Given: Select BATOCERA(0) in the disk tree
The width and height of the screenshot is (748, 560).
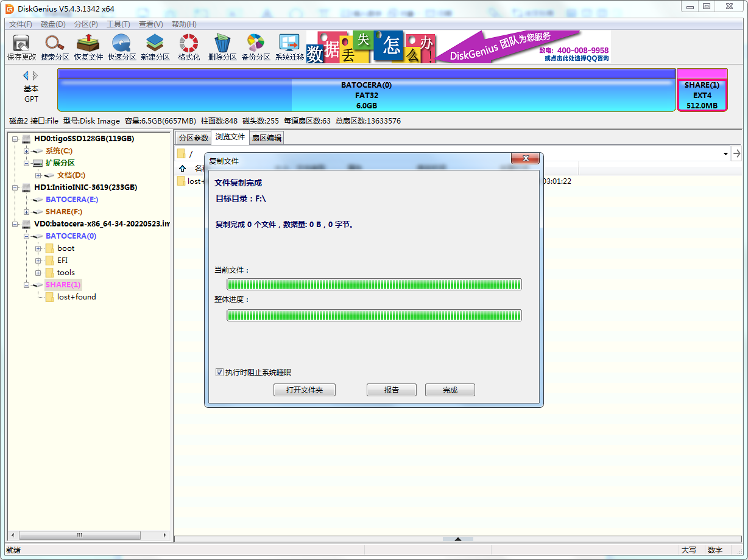Looking at the screenshot, I should coord(71,236).
